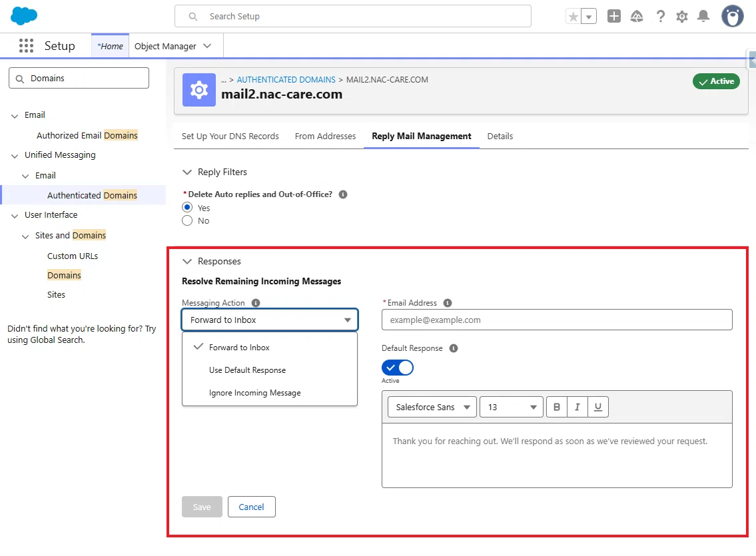Select Yes for deleting auto replies

click(187, 207)
